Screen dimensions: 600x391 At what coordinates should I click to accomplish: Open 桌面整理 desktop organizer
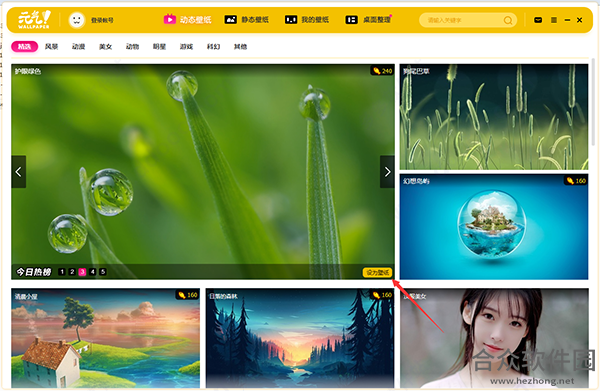click(368, 20)
